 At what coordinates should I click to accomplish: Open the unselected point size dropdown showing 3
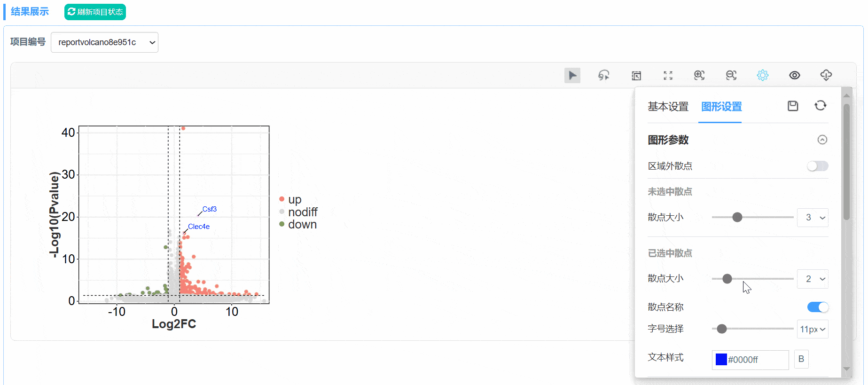pyautogui.click(x=813, y=218)
